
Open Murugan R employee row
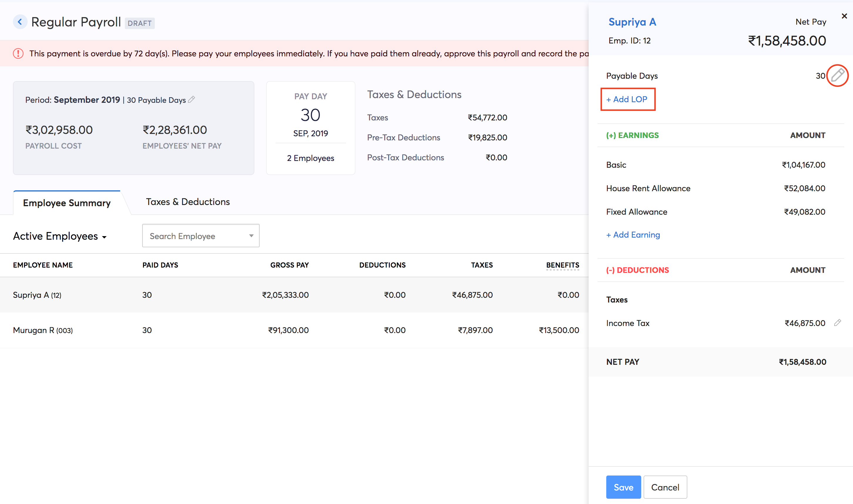(x=43, y=330)
